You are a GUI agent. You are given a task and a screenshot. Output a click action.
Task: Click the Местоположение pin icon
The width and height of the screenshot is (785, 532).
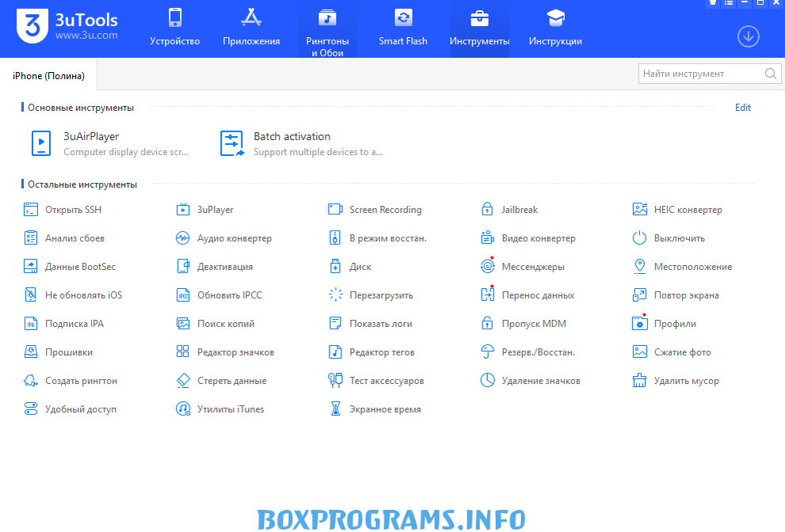640,267
